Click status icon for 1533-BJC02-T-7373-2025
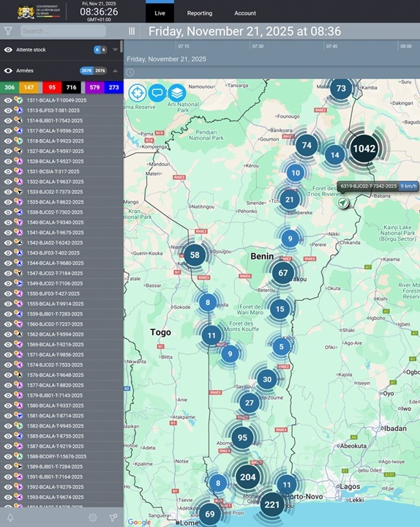The image size is (420, 527). 18,192
